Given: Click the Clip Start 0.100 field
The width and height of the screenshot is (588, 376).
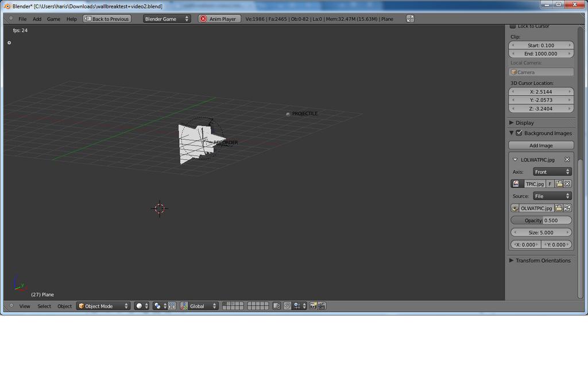Looking at the screenshot, I should point(541,45).
